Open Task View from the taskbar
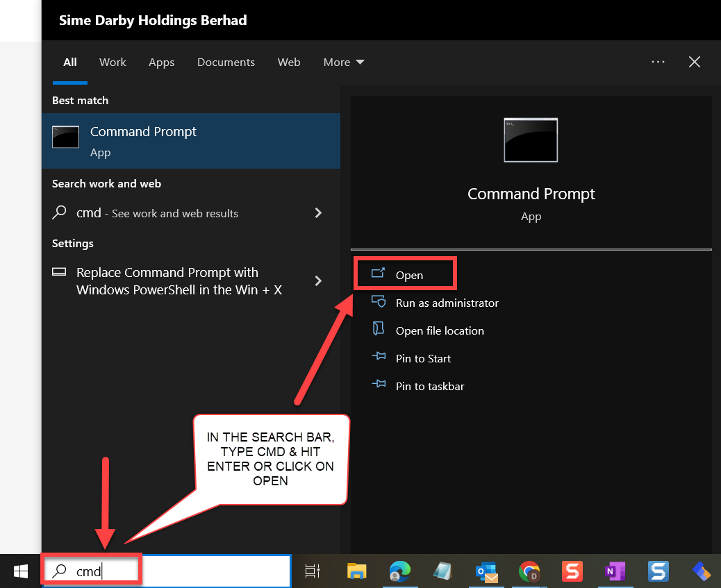The image size is (721, 588). pyautogui.click(x=313, y=571)
